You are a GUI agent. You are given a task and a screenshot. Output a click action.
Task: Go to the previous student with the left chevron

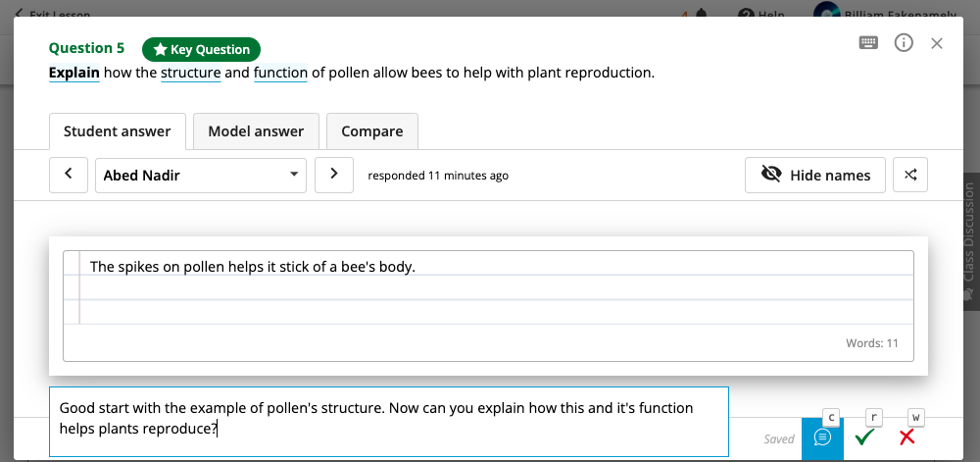click(69, 175)
